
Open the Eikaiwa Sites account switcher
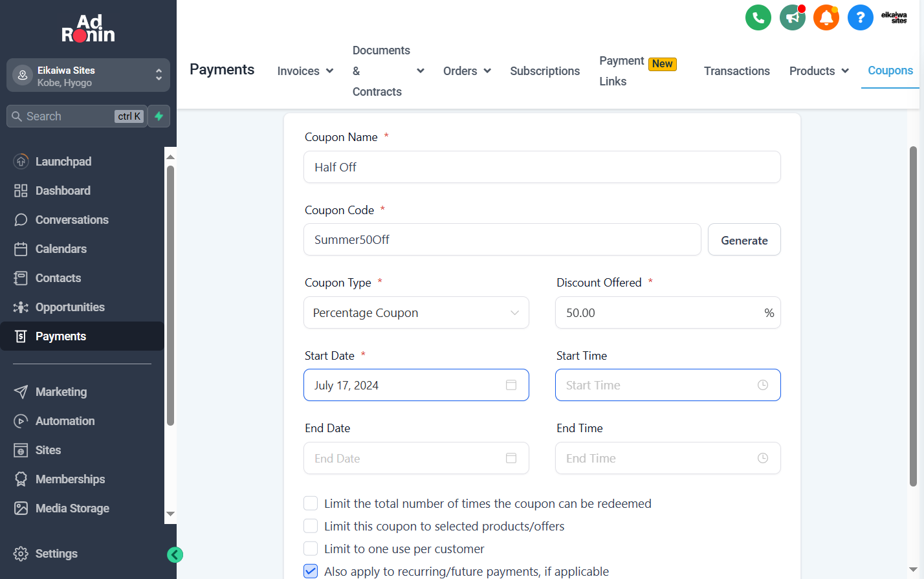coord(88,76)
